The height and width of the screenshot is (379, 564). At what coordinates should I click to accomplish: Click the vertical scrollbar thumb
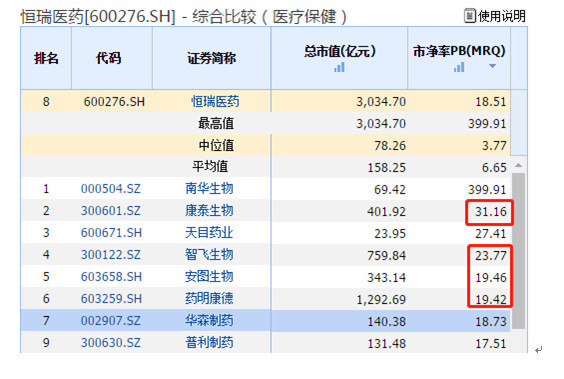pyautogui.click(x=518, y=251)
